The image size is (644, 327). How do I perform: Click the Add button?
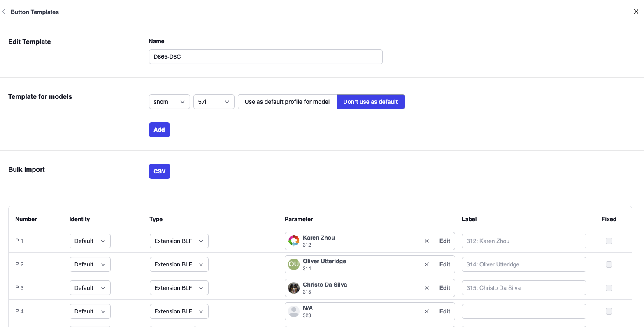click(x=159, y=130)
